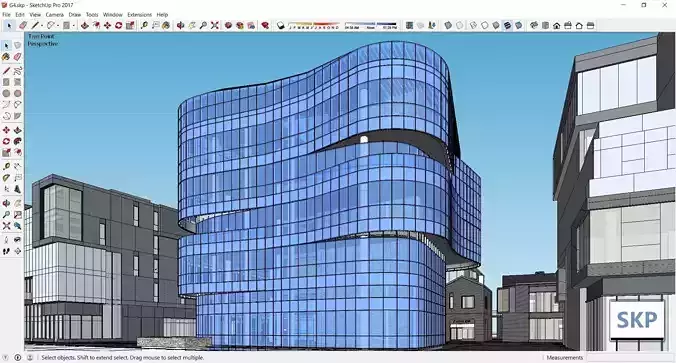
Task: Select the Zoom magnifier in top toolbar
Action: click(203, 26)
